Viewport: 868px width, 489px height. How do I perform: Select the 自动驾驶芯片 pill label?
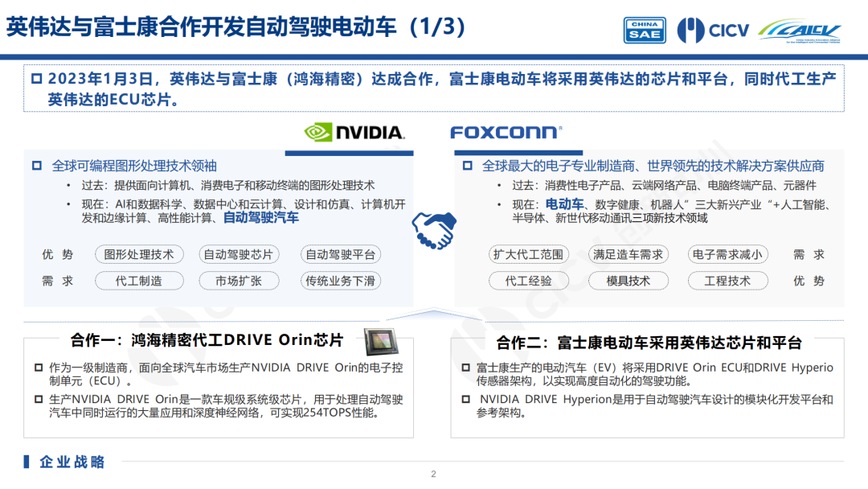point(238,255)
